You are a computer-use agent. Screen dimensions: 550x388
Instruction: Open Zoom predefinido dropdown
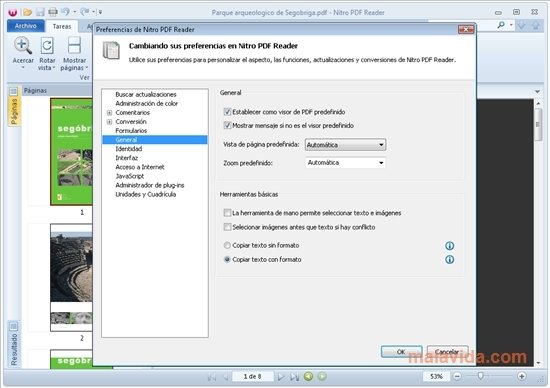(346, 162)
